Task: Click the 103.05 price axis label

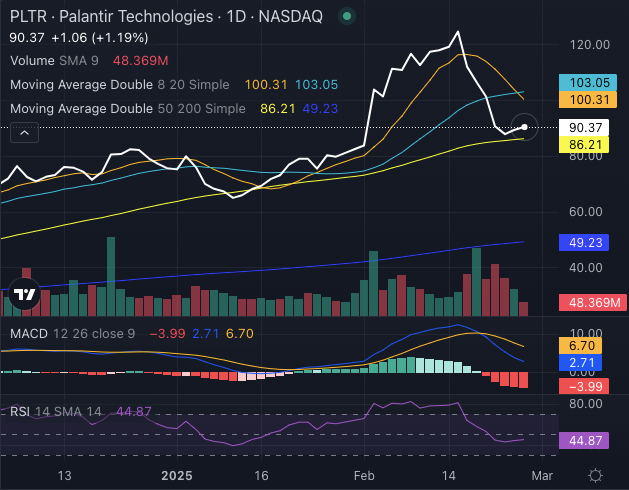Action: (588, 82)
